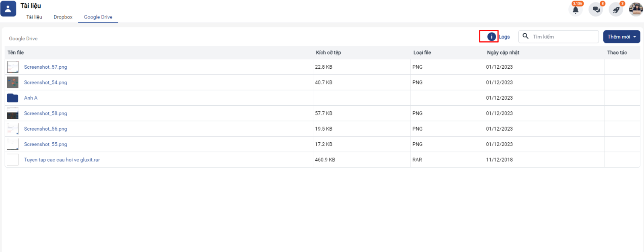Open the user avatar profile menu
The height and width of the screenshot is (252, 644).
pos(636,9)
